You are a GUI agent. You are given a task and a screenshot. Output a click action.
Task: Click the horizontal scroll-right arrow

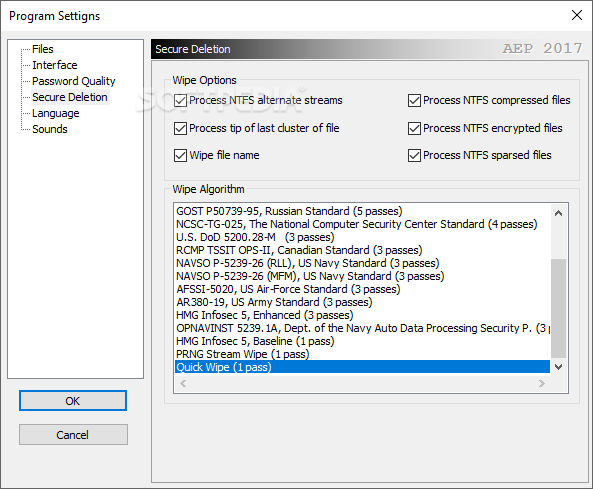tap(542, 383)
